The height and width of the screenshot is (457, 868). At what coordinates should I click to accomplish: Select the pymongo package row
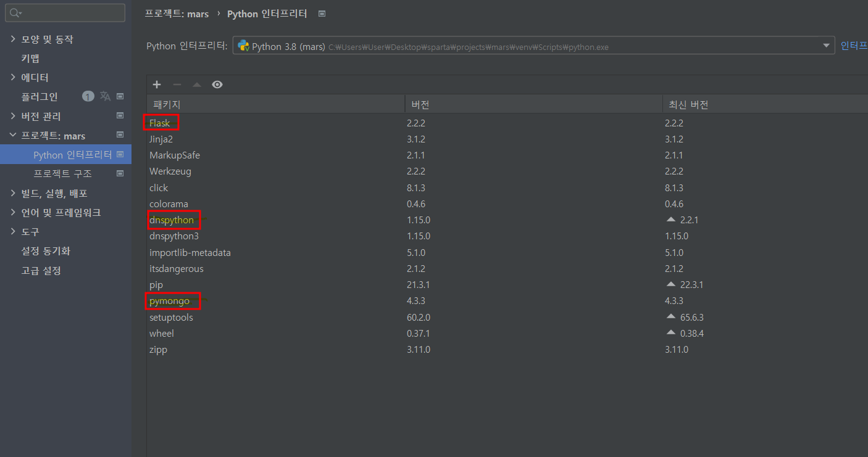pos(507,301)
